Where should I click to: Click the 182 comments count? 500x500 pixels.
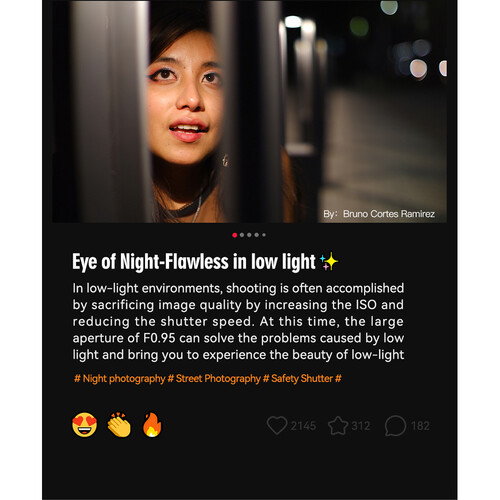point(420,426)
